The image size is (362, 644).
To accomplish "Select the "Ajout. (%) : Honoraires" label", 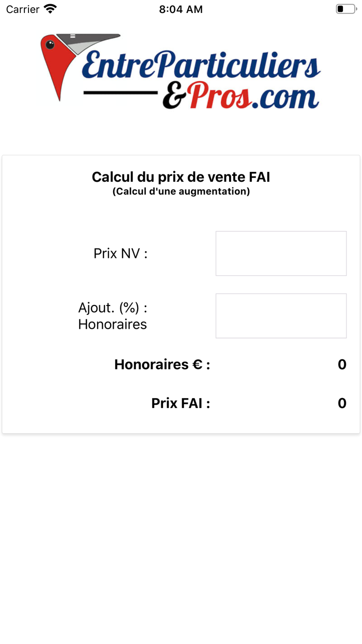I will coord(112,316).
